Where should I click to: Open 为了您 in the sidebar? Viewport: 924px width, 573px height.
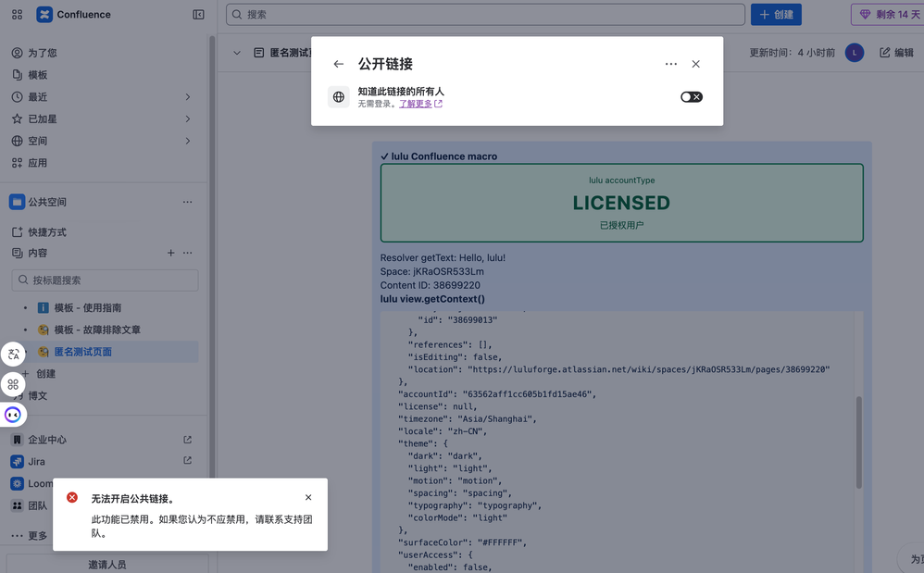[x=43, y=53]
